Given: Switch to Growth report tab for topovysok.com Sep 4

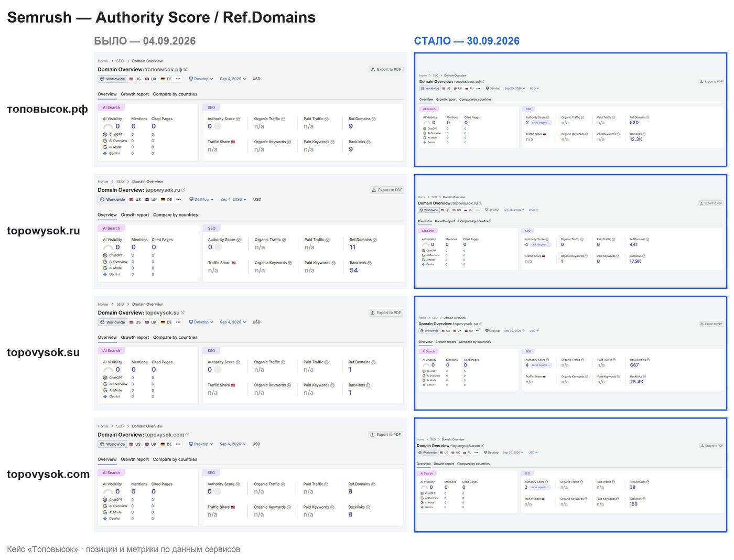Looking at the screenshot, I should (135, 459).
